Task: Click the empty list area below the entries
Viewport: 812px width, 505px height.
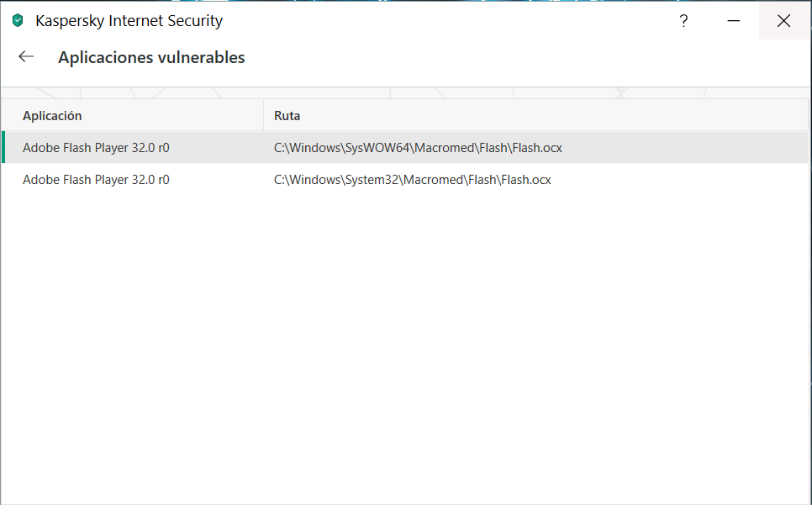Action: [x=403, y=336]
